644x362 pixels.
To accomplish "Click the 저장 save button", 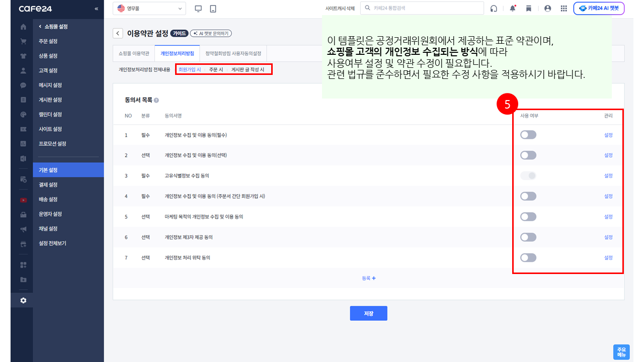I will click(369, 313).
